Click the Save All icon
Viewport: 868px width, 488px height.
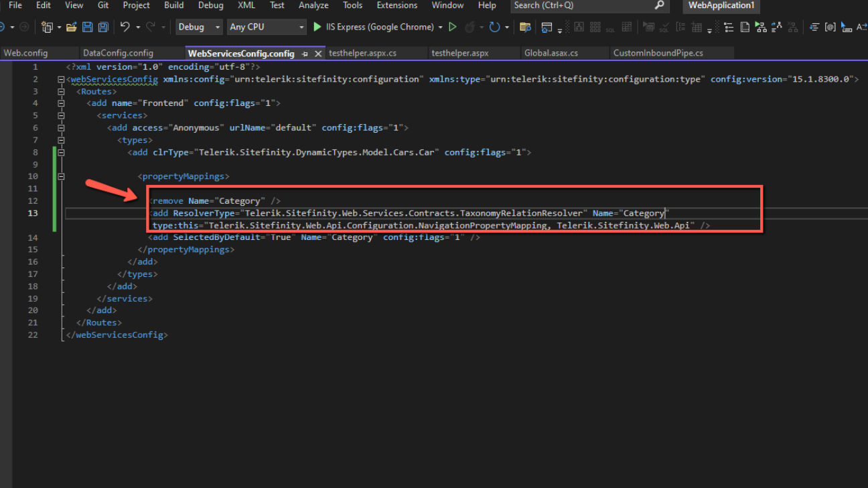(x=103, y=27)
